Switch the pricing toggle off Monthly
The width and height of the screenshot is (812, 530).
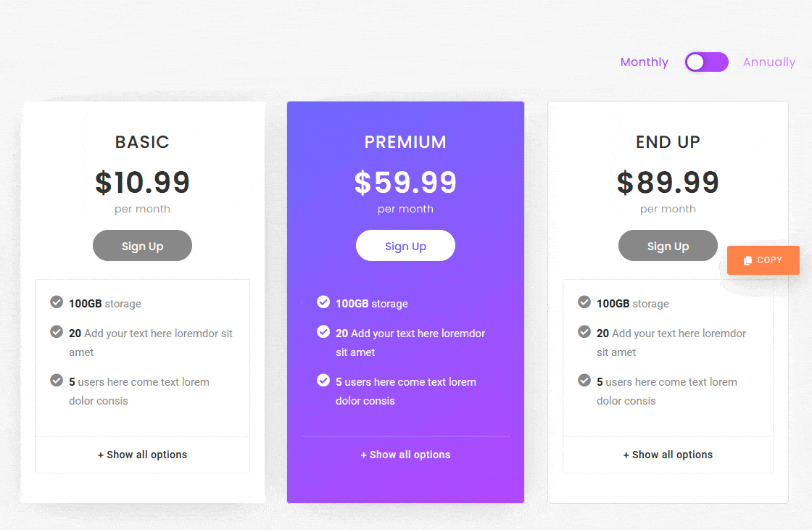click(x=707, y=62)
